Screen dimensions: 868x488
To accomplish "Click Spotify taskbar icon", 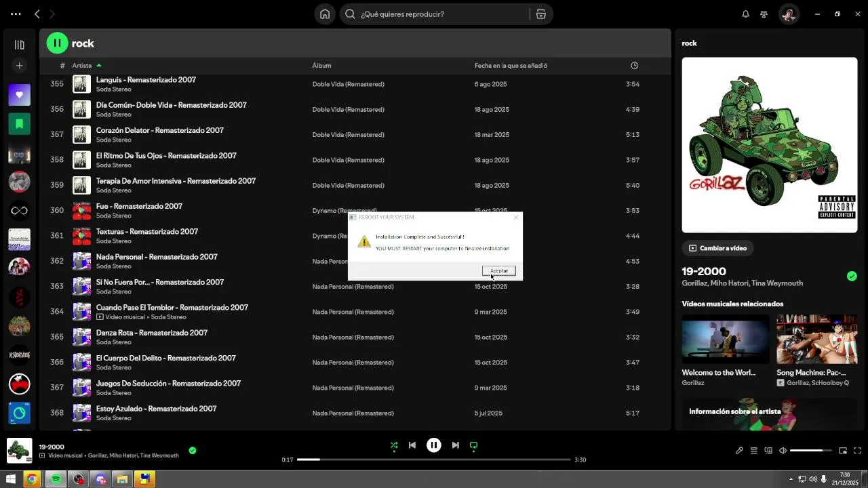I will click(56, 480).
